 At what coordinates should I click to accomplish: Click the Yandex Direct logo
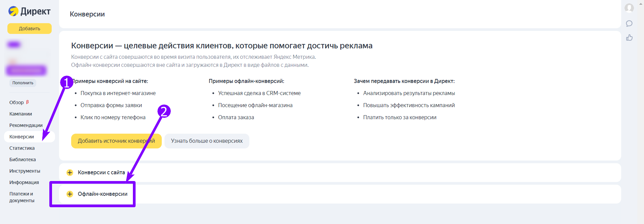click(x=29, y=11)
